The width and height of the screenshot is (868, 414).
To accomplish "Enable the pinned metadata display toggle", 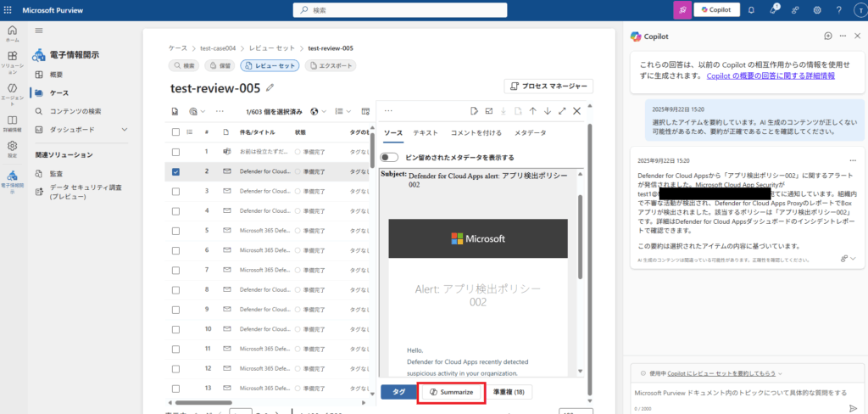I will tap(389, 157).
